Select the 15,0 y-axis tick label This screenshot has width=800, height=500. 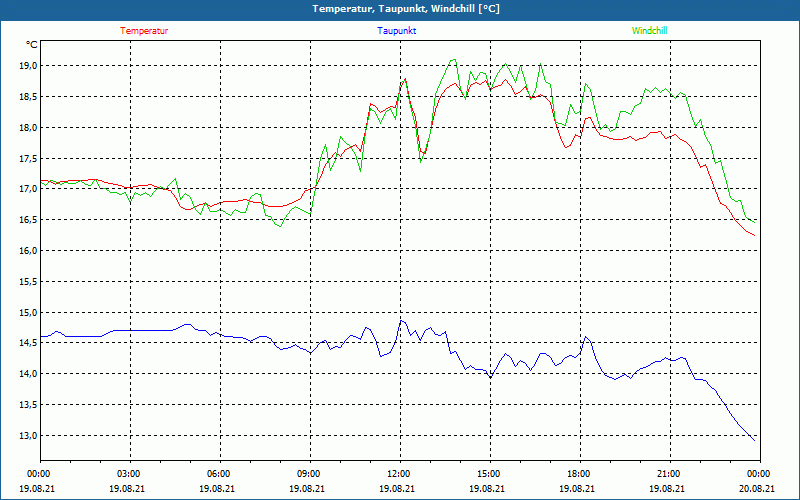(27, 313)
